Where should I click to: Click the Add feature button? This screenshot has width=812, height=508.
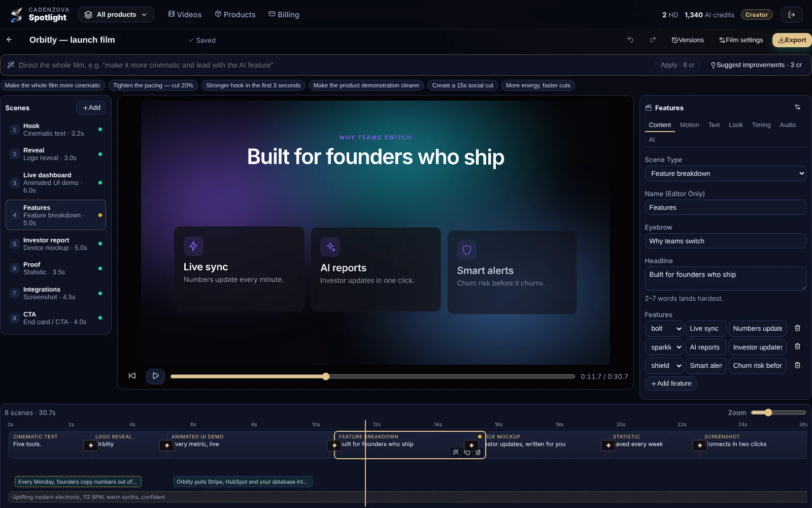(x=671, y=384)
